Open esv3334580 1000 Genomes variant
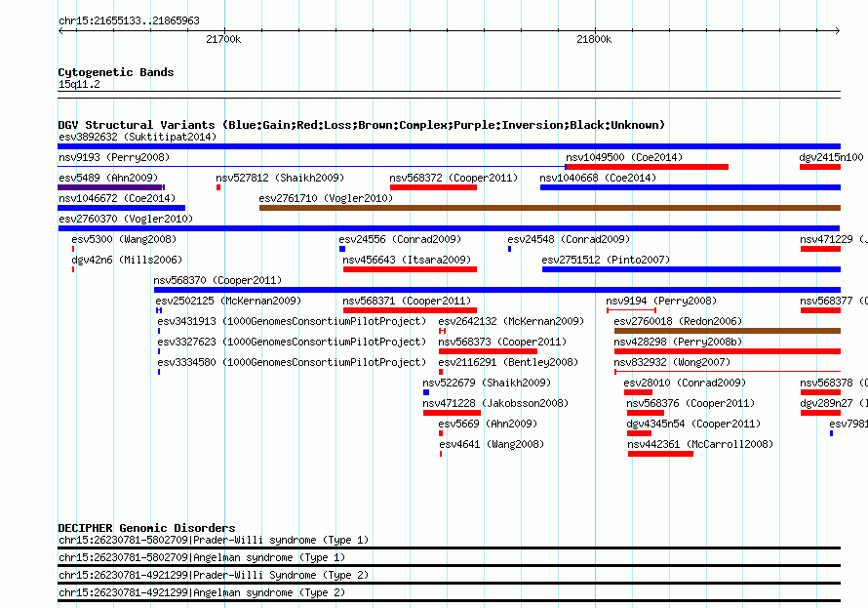This screenshot has width=868, height=608. [x=292, y=362]
